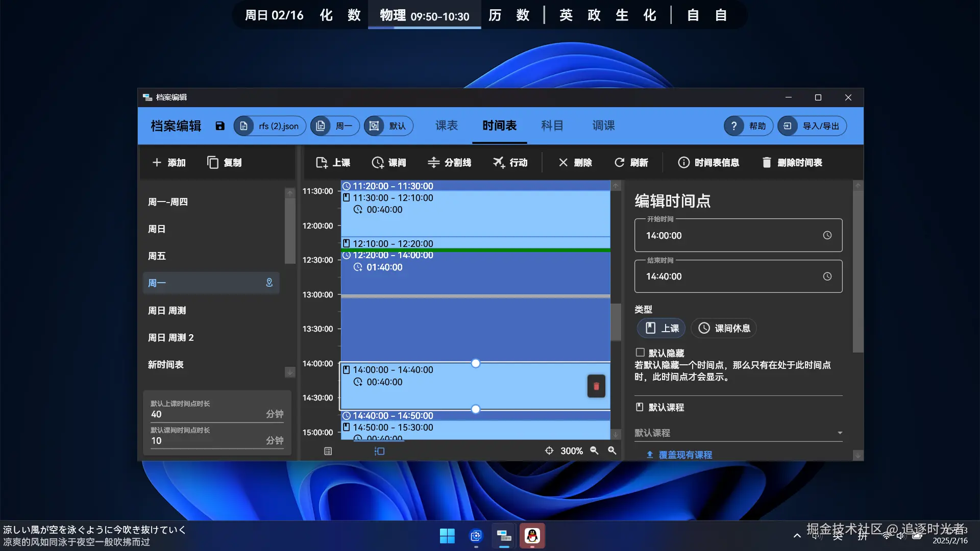The width and height of the screenshot is (980, 551).
Task: Click the center-view crosshair icon near 300%
Action: pyautogui.click(x=549, y=450)
